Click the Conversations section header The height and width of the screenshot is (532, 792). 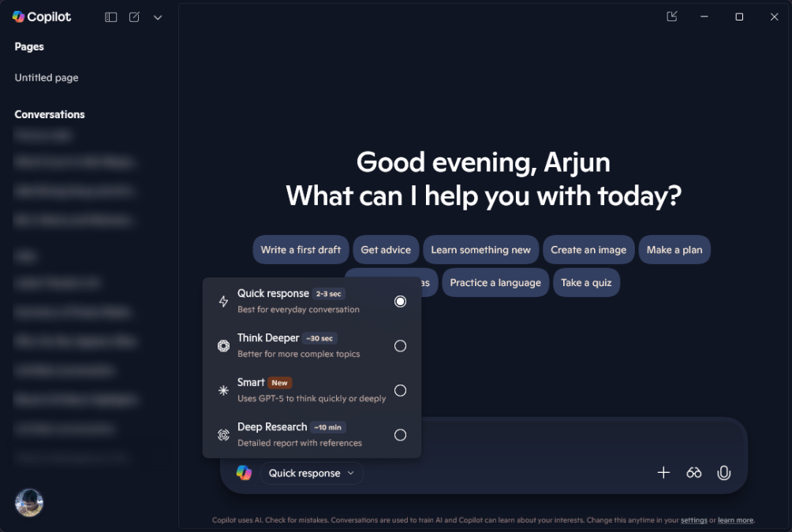pyautogui.click(x=49, y=114)
